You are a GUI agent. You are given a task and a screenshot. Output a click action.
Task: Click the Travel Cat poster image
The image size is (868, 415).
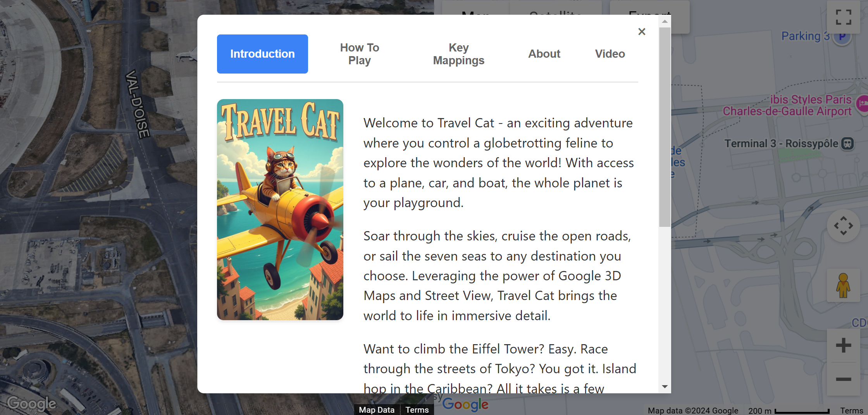tap(280, 209)
